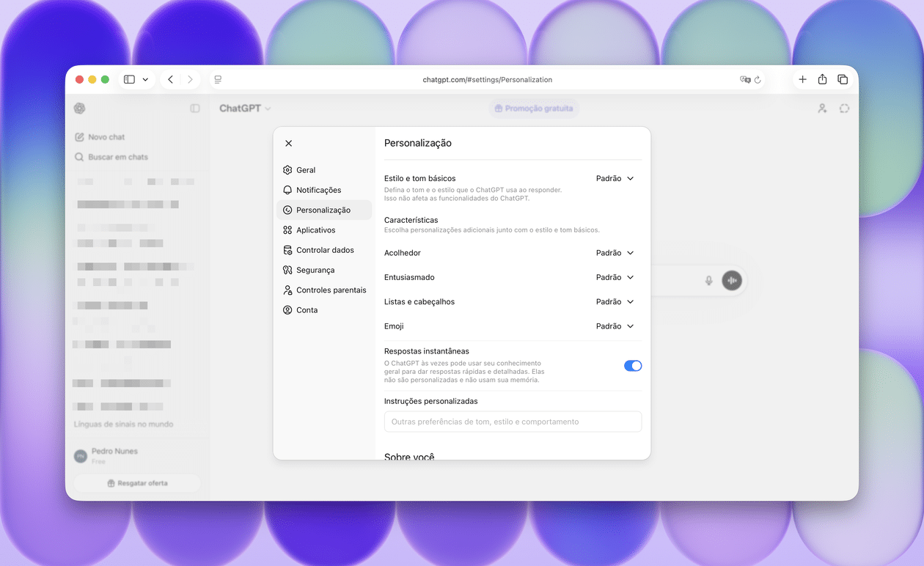Click the Promoção gratuita button
This screenshot has height=566, width=924.
coord(533,109)
